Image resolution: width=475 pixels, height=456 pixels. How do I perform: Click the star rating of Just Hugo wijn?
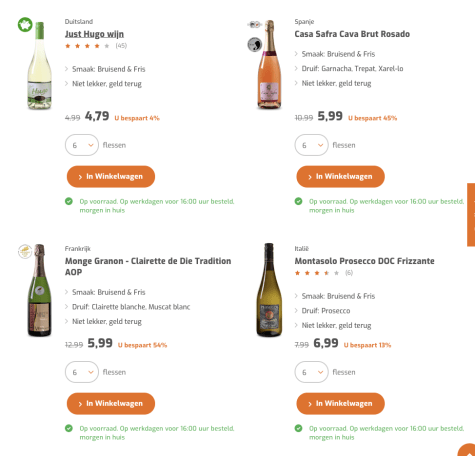click(87, 46)
